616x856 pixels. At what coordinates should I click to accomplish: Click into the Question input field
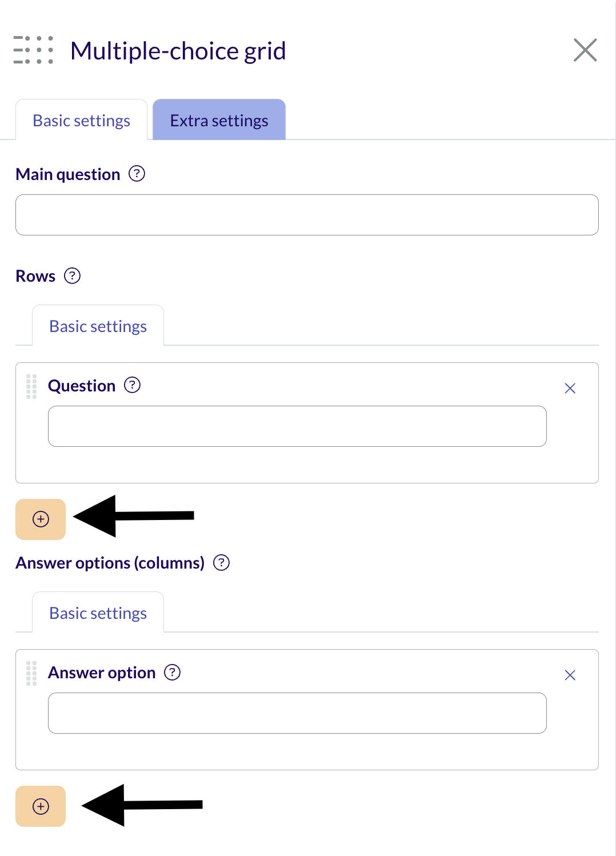point(297,426)
